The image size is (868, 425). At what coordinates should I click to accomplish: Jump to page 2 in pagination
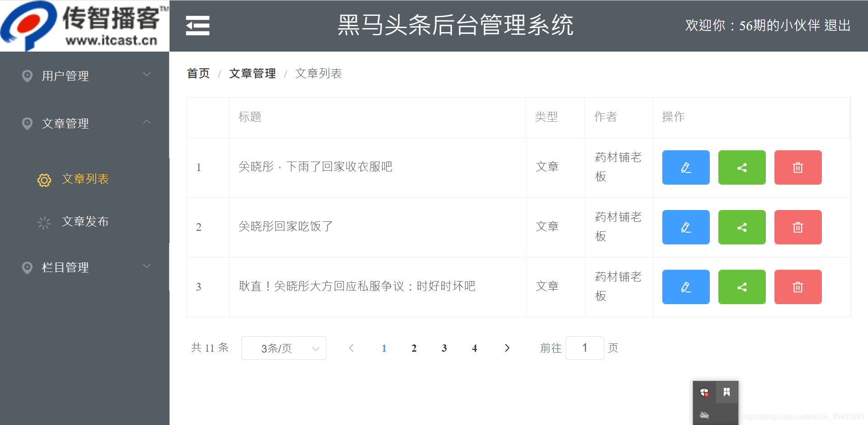tap(414, 348)
